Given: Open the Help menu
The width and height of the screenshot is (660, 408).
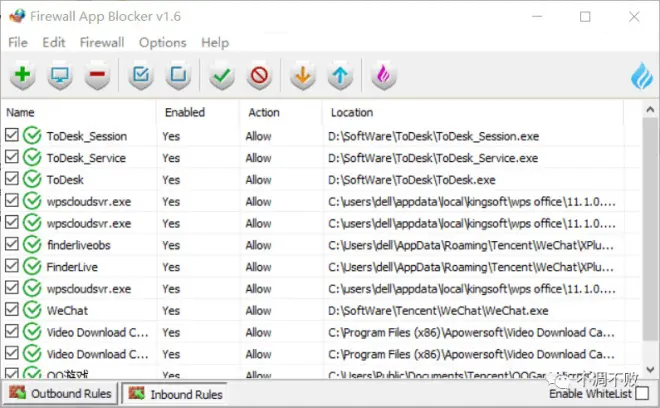Looking at the screenshot, I should (215, 43).
